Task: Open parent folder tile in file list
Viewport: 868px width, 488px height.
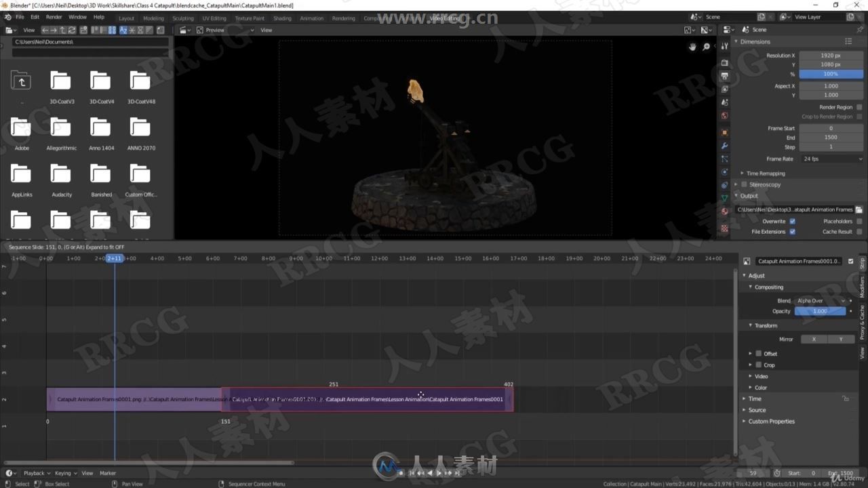Action: tap(21, 82)
